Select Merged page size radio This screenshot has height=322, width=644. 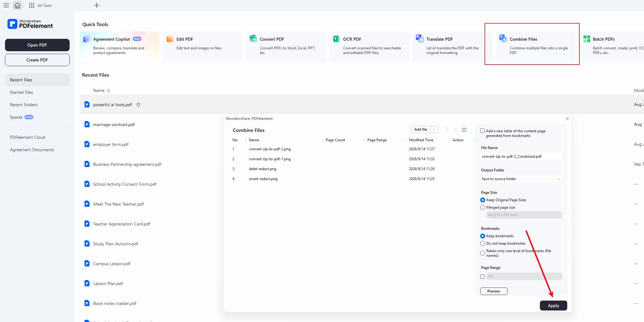483,207
